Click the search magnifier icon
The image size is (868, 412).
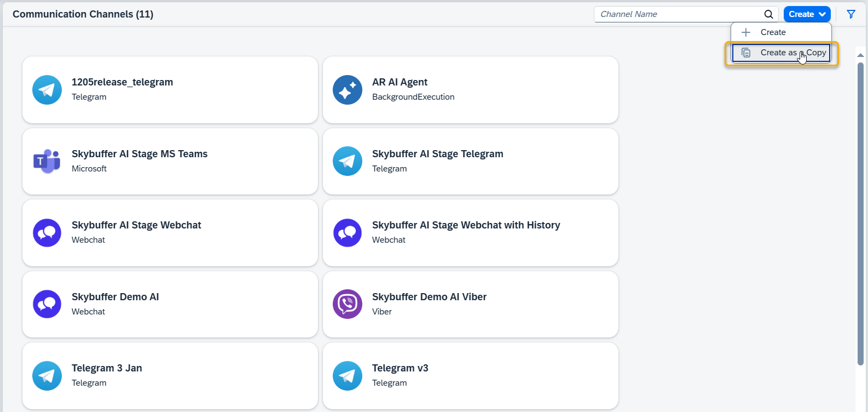tap(769, 14)
